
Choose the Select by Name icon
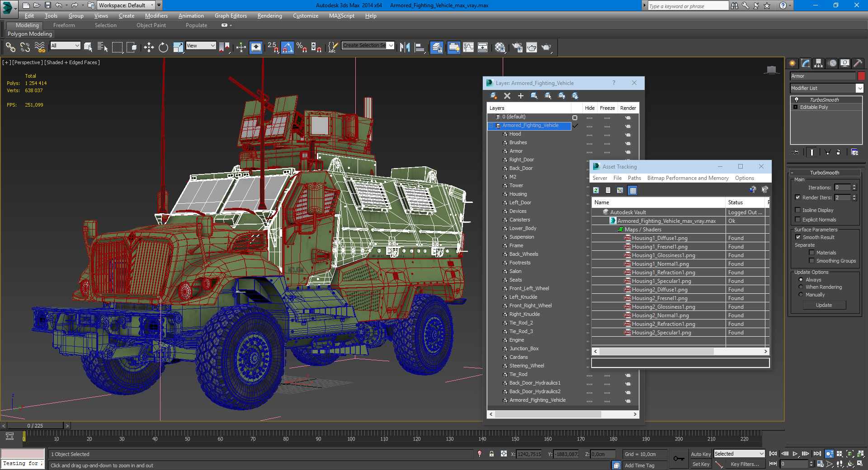103,47
